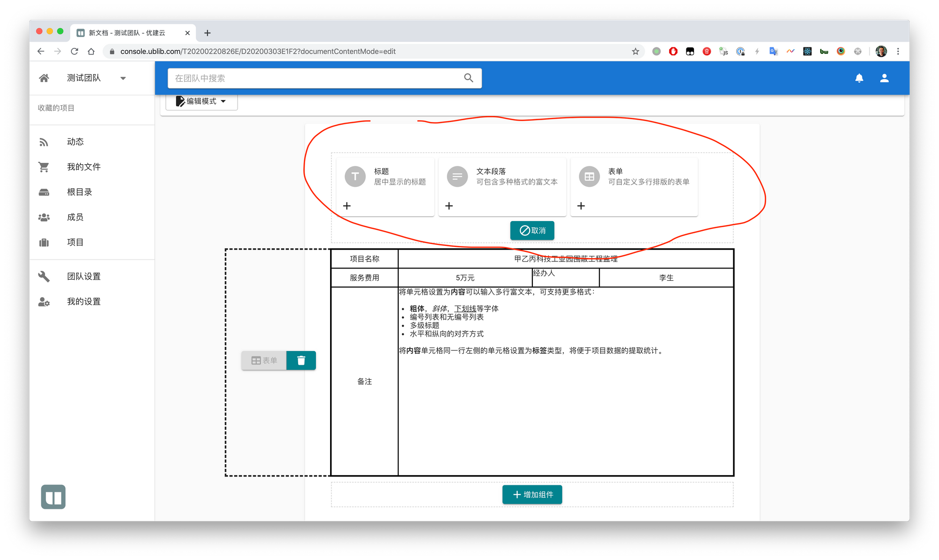Open the user account icon in header
The image size is (939, 560).
point(884,78)
